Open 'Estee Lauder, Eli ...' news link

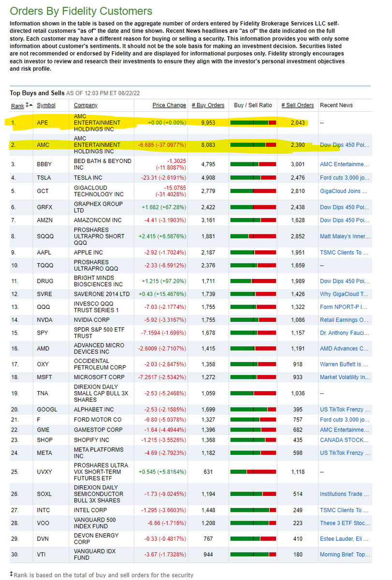click(344, 538)
